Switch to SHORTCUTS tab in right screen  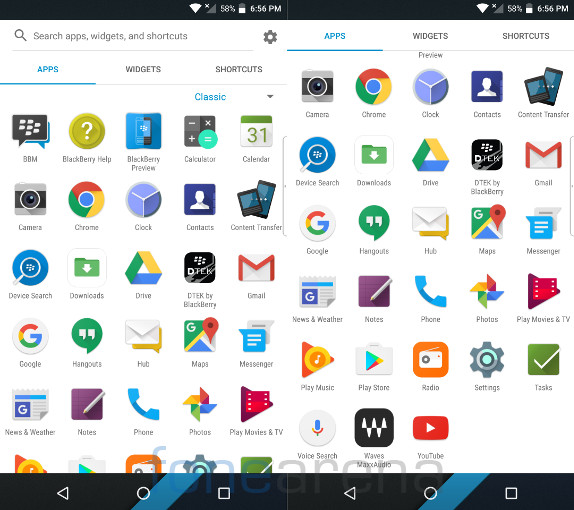(526, 36)
